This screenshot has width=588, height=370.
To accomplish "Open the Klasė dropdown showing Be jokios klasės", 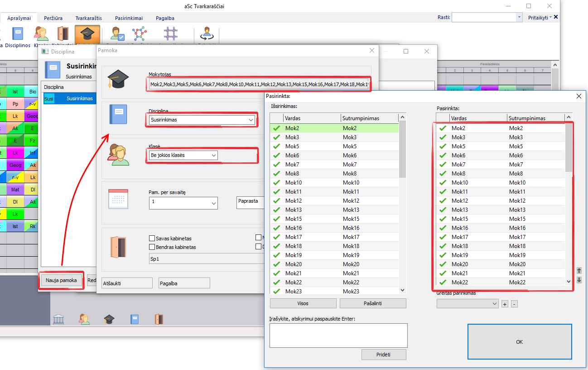I will [183, 156].
